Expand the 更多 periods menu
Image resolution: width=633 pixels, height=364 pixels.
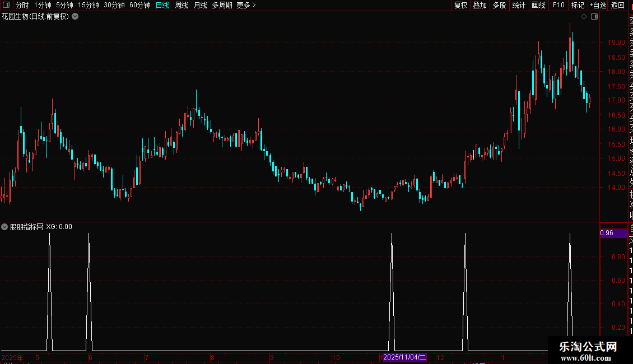point(246,5)
